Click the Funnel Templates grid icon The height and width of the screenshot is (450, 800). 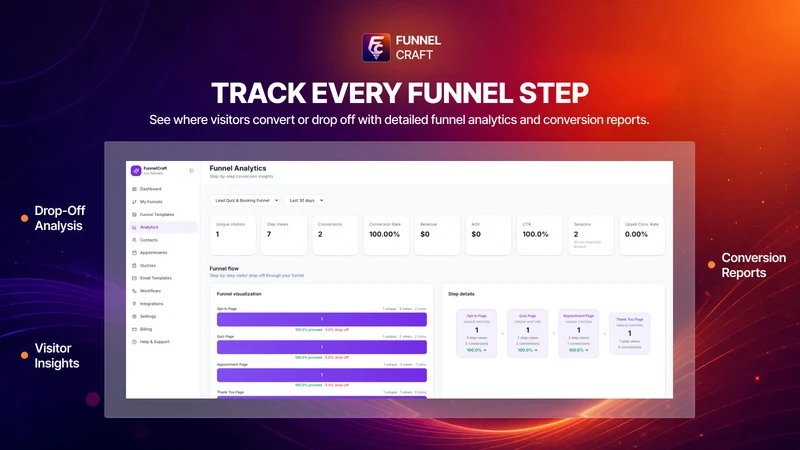134,214
